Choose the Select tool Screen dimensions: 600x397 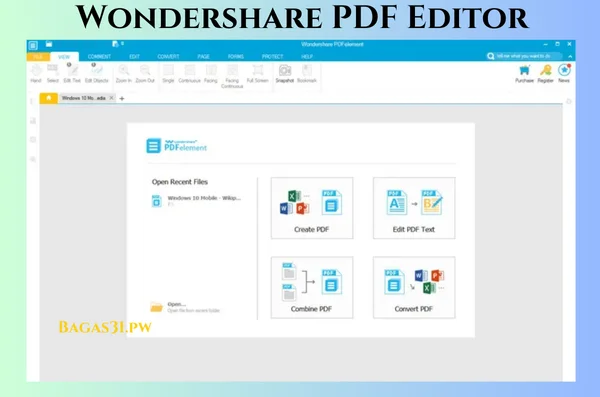(x=53, y=74)
